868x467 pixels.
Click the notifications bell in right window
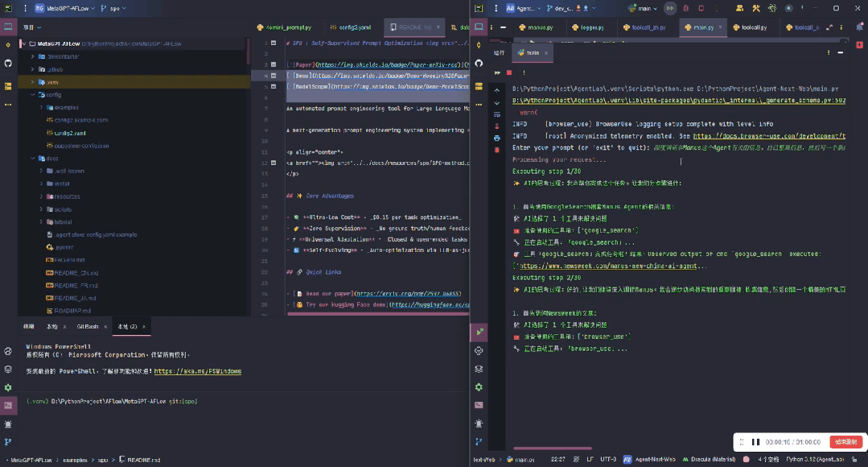(x=859, y=27)
